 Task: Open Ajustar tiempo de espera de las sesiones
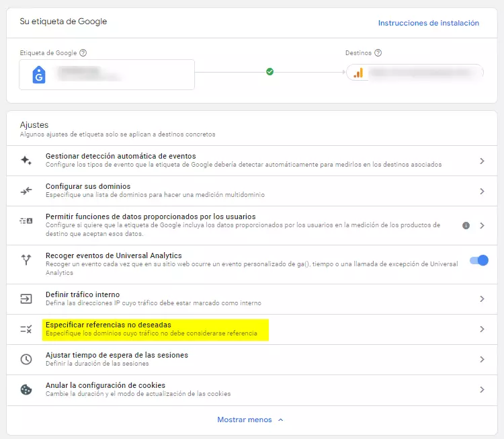252,360
